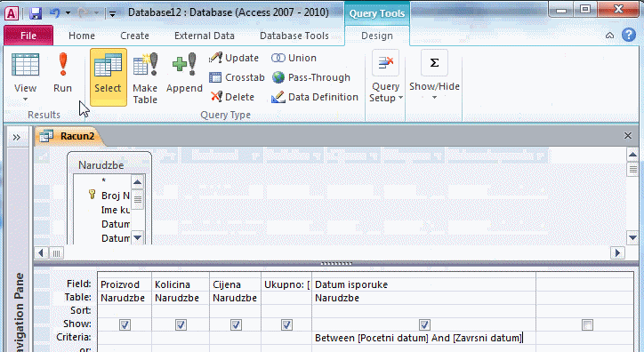Screen dimensions: 644x352
Task: Choose the Select query type
Action: [108, 76]
